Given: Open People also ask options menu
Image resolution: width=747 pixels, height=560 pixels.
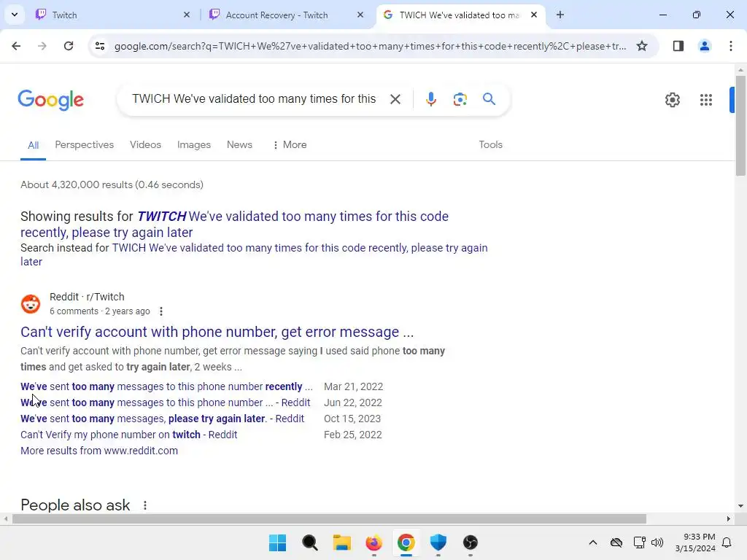Looking at the screenshot, I should coord(145,505).
